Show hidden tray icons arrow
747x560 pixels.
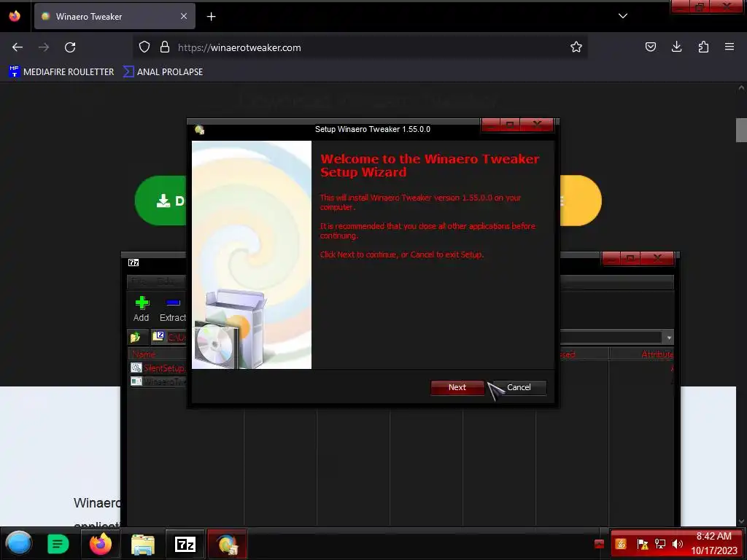click(x=600, y=544)
